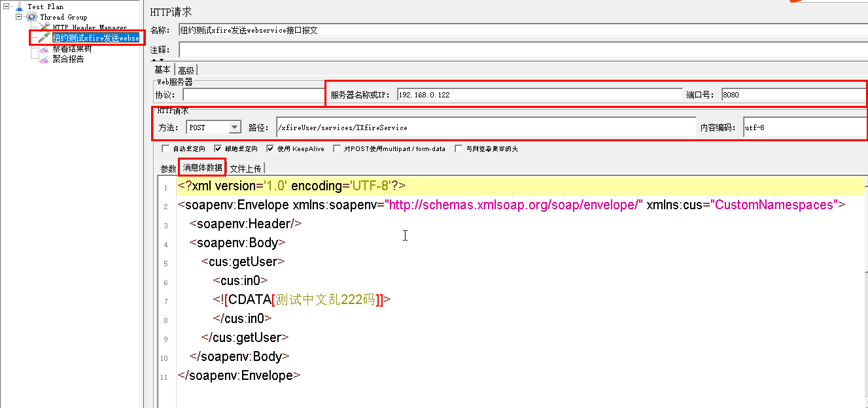Collapse the Test Plan tree node
This screenshot has height=408, width=868.
point(7,7)
